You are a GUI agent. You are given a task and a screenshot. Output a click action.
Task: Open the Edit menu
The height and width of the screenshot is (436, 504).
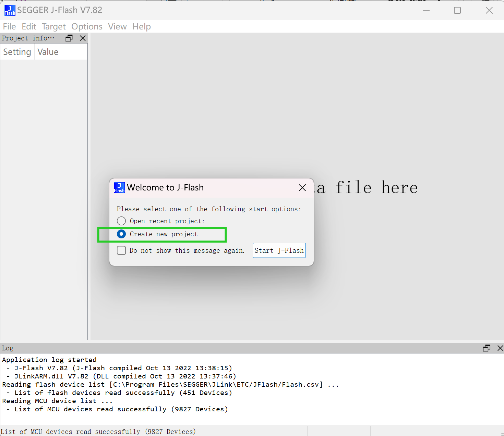pyautogui.click(x=29, y=27)
